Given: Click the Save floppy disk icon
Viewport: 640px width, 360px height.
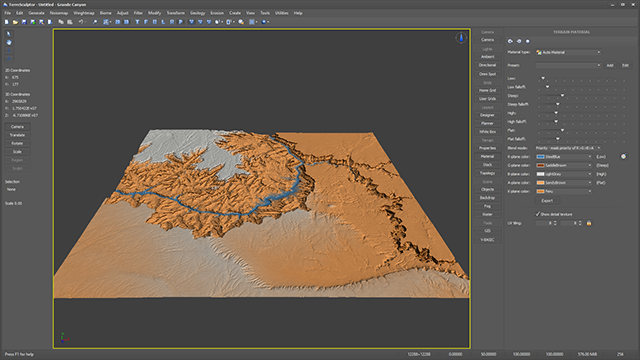Looking at the screenshot, I should point(24,22).
